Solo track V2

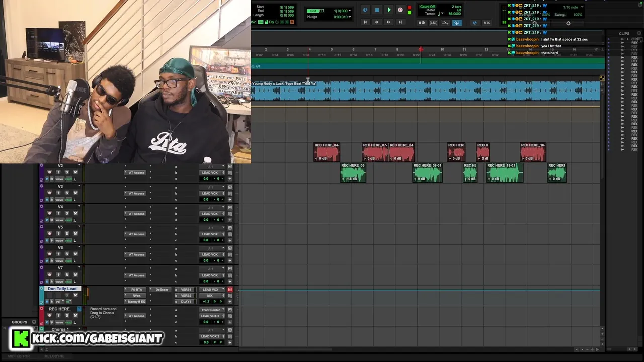click(x=67, y=172)
